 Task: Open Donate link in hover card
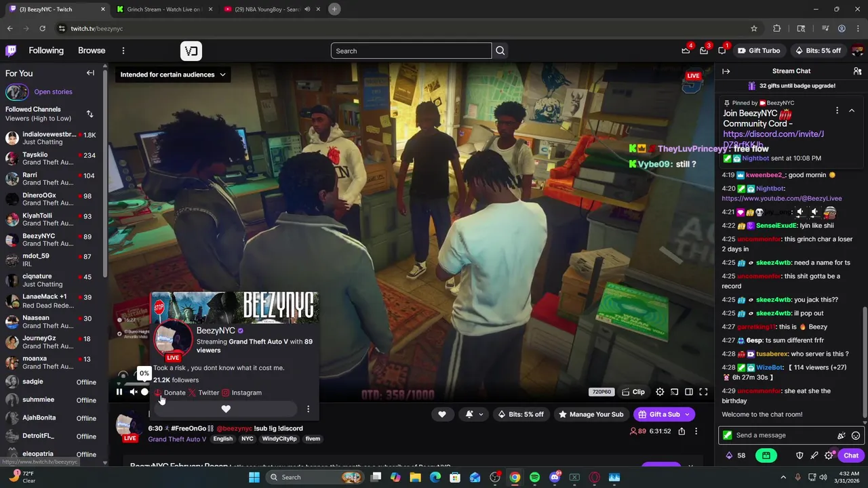coord(170,392)
